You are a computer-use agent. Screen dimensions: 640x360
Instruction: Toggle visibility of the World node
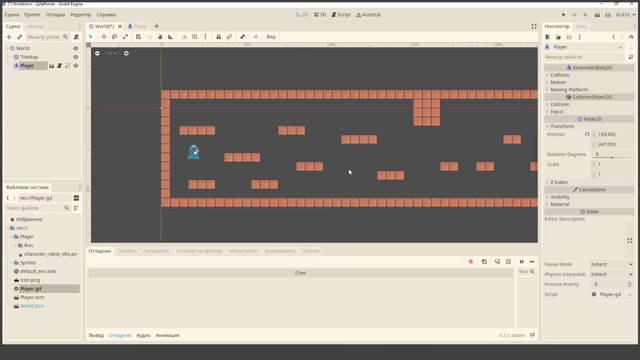(76, 48)
